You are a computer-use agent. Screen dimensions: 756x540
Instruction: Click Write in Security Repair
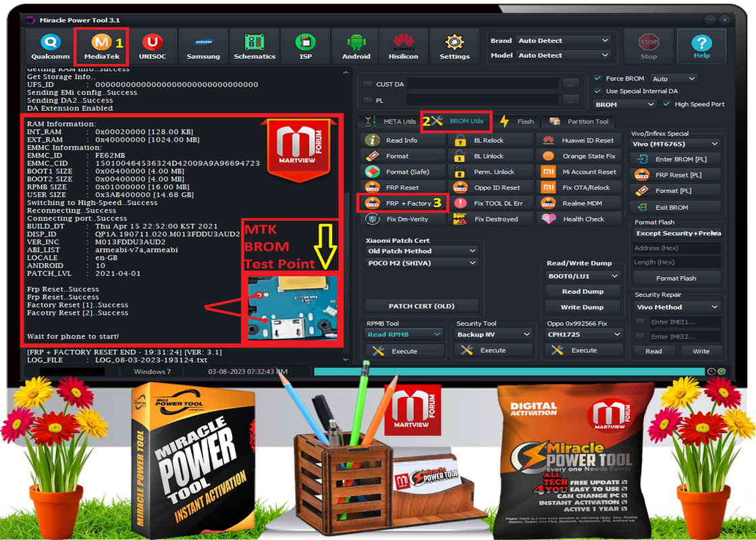tap(701, 351)
